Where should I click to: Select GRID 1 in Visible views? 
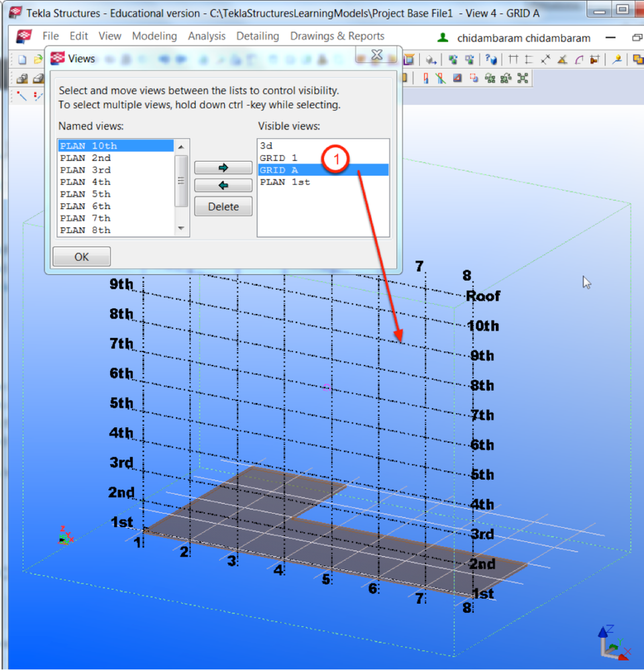point(278,158)
